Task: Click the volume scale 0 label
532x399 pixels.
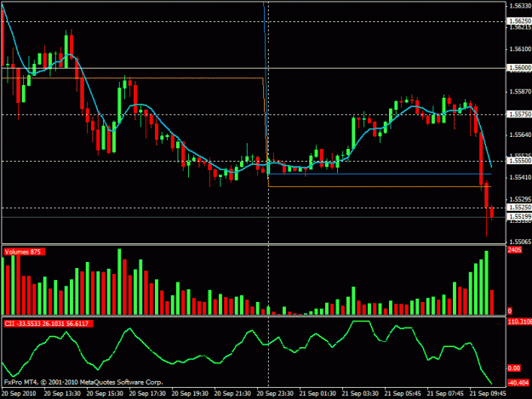Action: tap(510, 311)
